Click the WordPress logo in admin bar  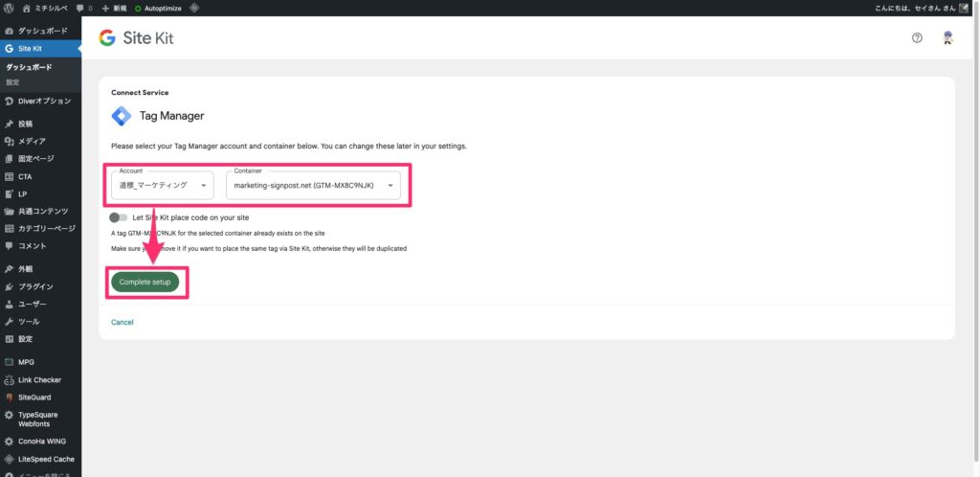click(x=9, y=8)
